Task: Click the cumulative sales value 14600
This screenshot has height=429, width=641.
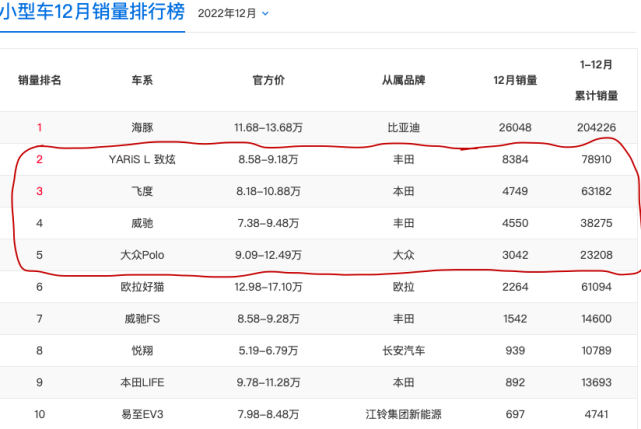Action: [x=596, y=319]
